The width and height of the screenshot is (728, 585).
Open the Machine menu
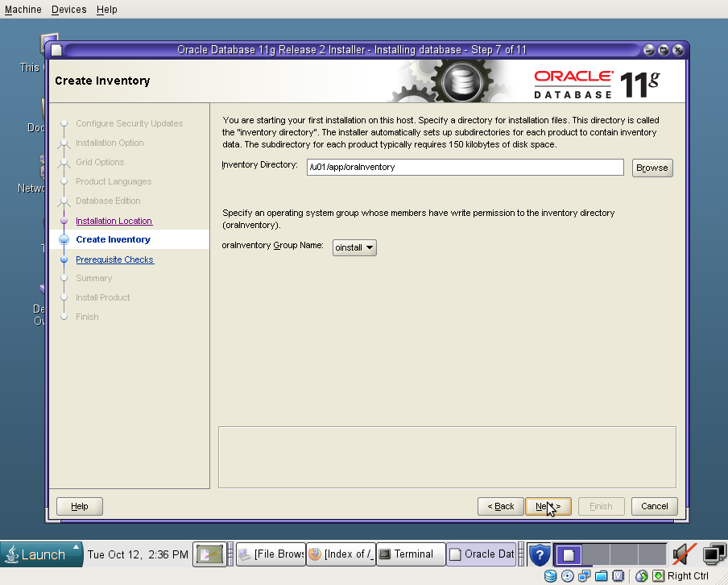(x=23, y=10)
